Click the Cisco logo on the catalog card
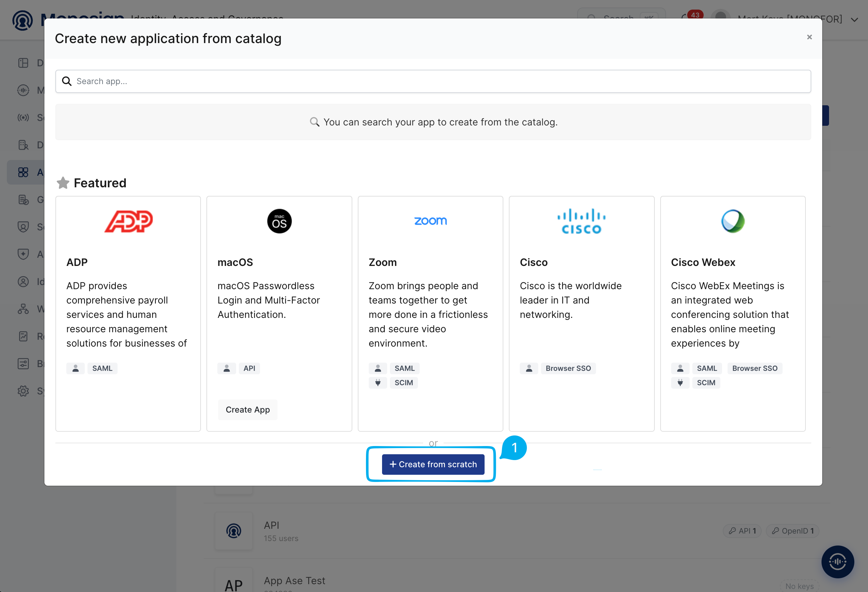The height and width of the screenshot is (592, 868). click(x=582, y=221)
